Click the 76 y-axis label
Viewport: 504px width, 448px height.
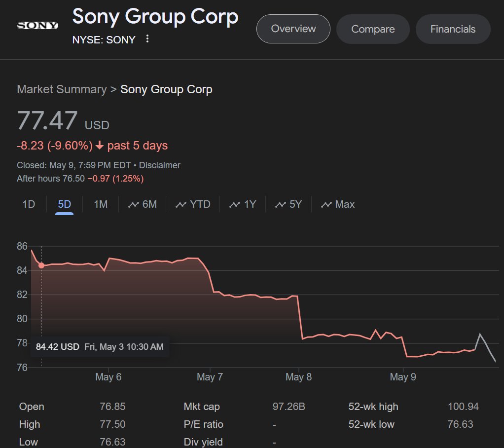pyautogui.click(x=22, y=367)
